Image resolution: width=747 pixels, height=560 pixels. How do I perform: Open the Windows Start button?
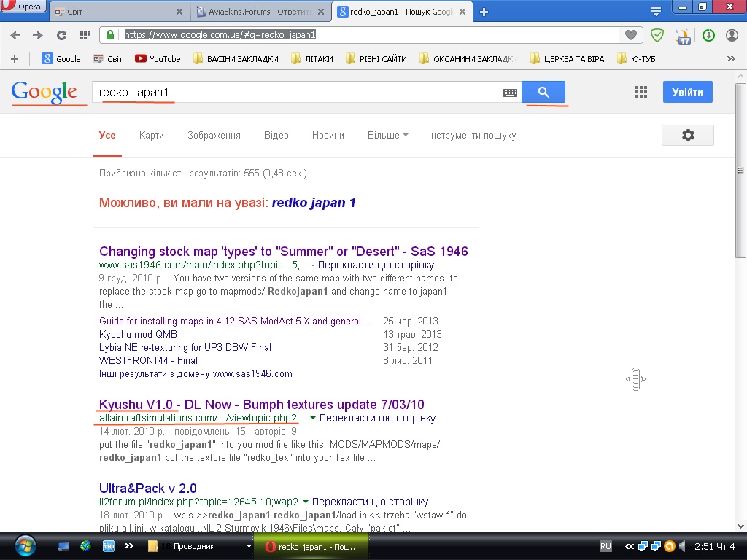pos(25,546)
